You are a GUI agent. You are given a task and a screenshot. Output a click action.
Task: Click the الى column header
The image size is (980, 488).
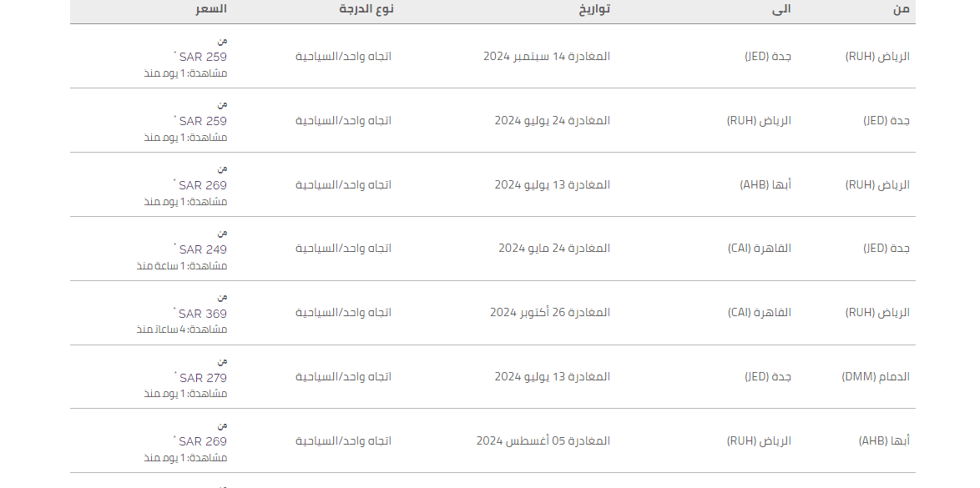(781, 8)
